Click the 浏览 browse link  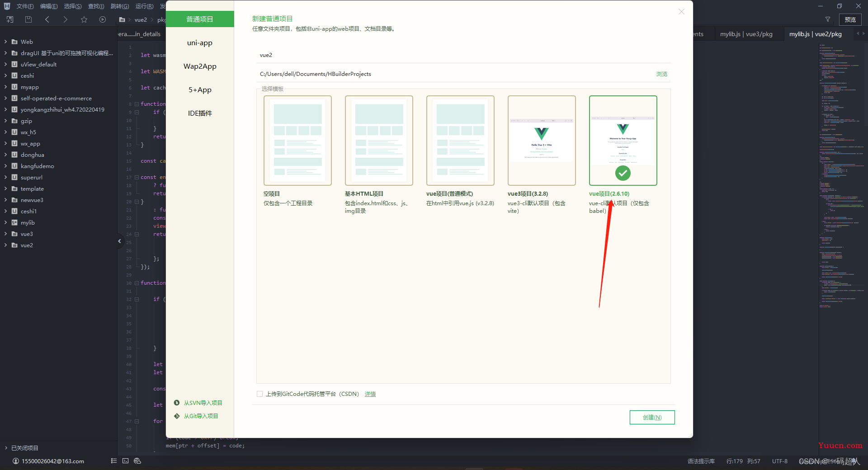point(662,74)
